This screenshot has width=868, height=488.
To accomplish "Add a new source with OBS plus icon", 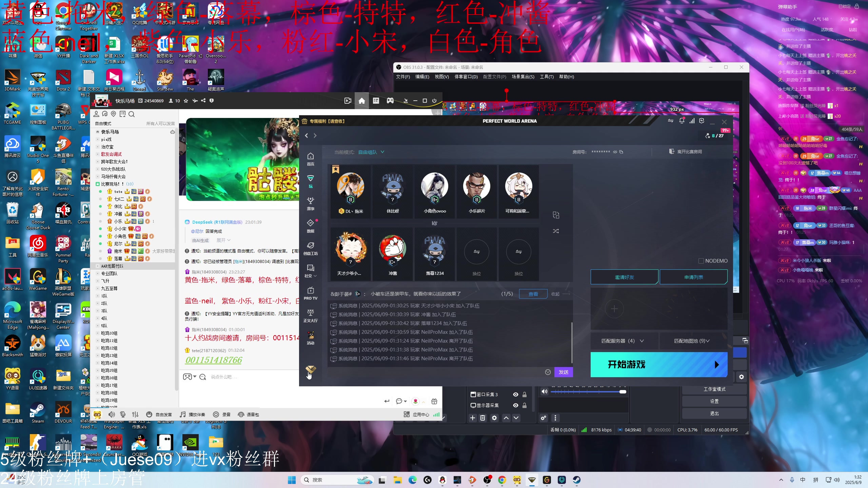I will pos(472,418).
